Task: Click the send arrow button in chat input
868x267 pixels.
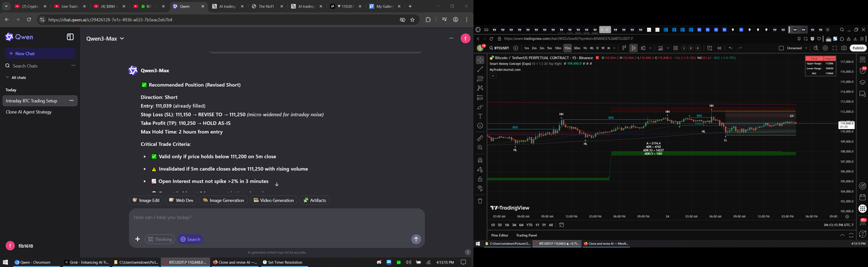Action: coord(416,239)
